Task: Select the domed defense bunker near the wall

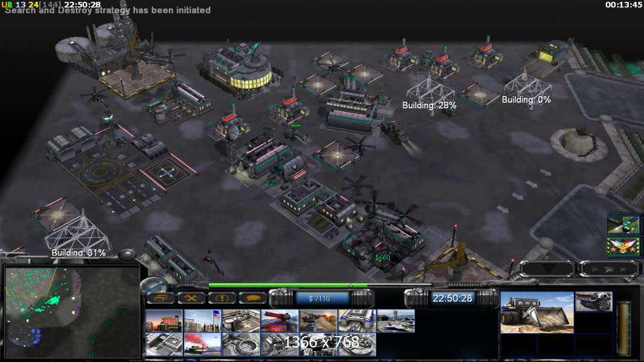Action: pyautogui.click(x=578, y=143)
